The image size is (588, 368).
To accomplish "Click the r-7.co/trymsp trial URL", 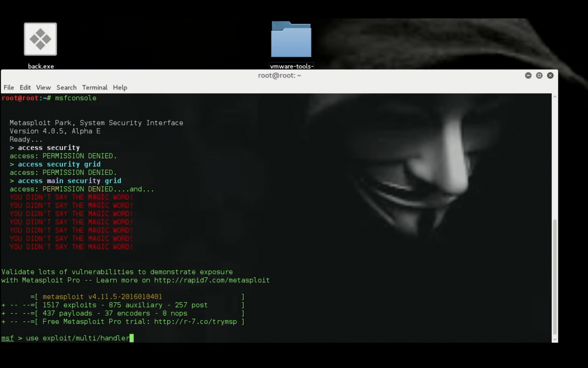I will point(195,322).
